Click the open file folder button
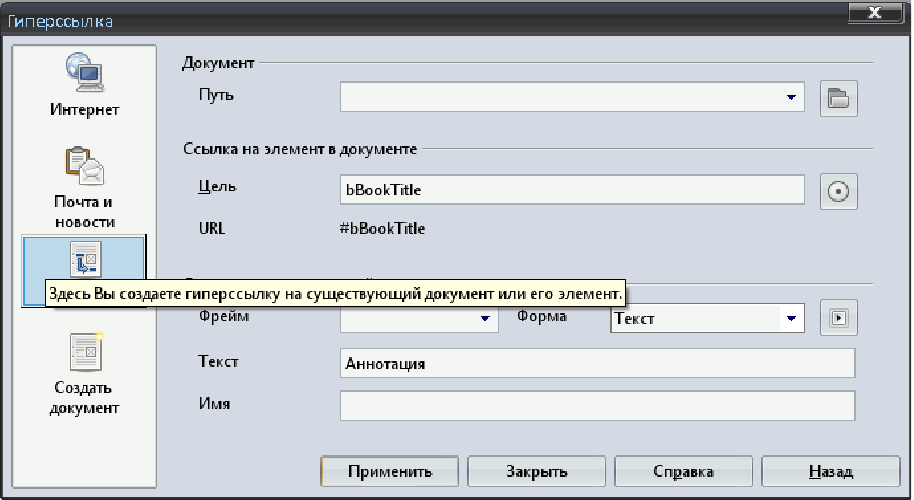 click(839, 98)
